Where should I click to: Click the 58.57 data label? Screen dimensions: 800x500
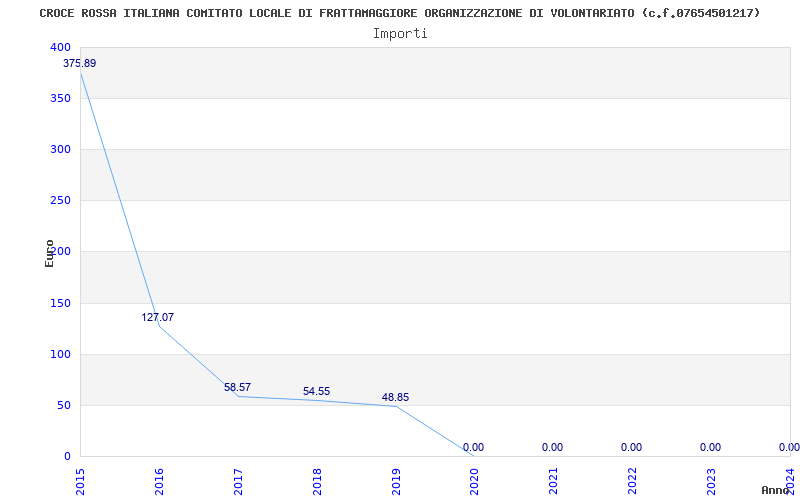click(x=237, y=387)
